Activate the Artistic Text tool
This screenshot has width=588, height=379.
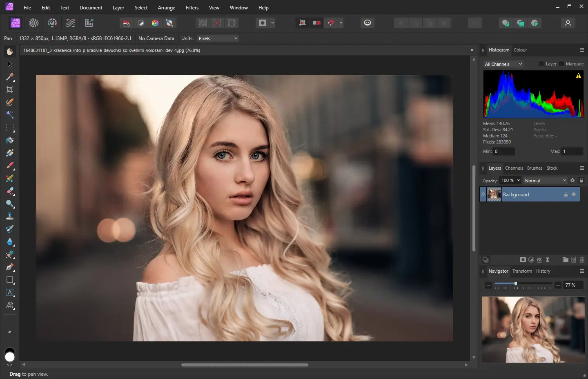pyautogui.click(x=10, y=293)
